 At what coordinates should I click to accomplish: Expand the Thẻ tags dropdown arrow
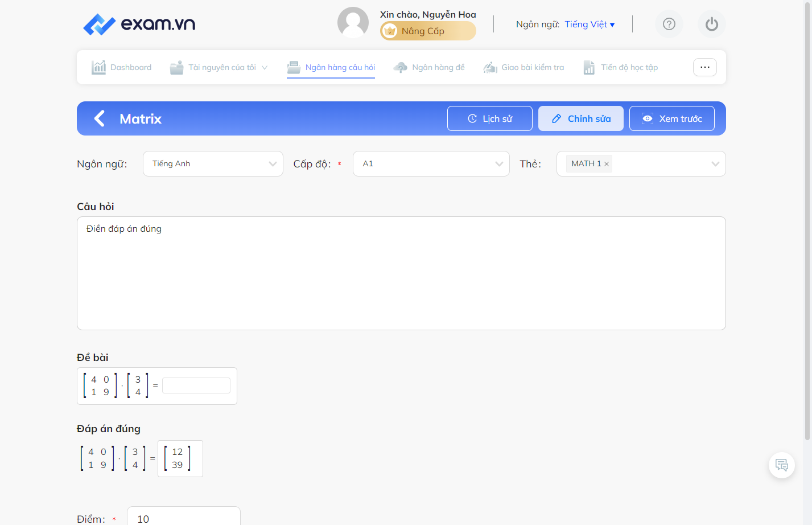(x=715, y=164)
